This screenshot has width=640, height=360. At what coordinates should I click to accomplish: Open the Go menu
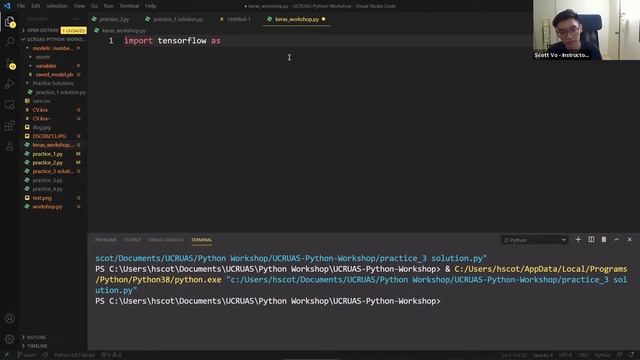coord(94,6)
